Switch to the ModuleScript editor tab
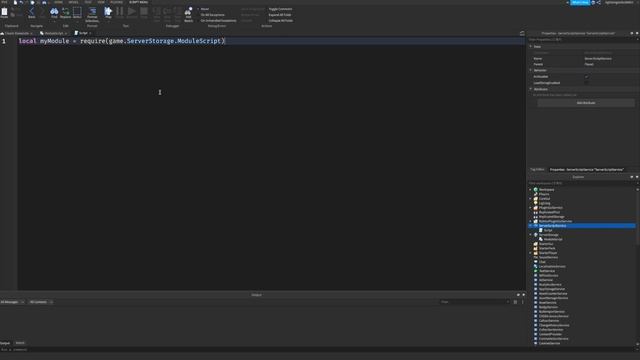The image size is (640, 360). (53, 33)
